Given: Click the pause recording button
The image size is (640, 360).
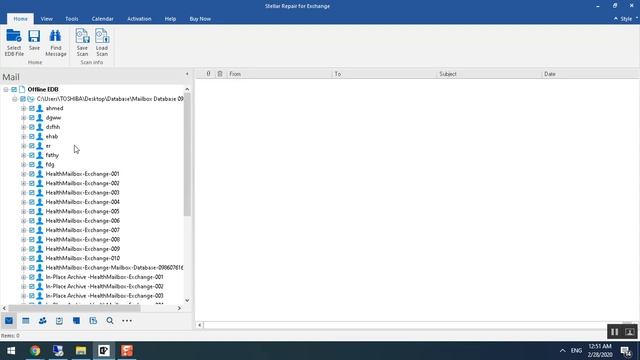Looking at the screenshot, I should pos(614,332).
